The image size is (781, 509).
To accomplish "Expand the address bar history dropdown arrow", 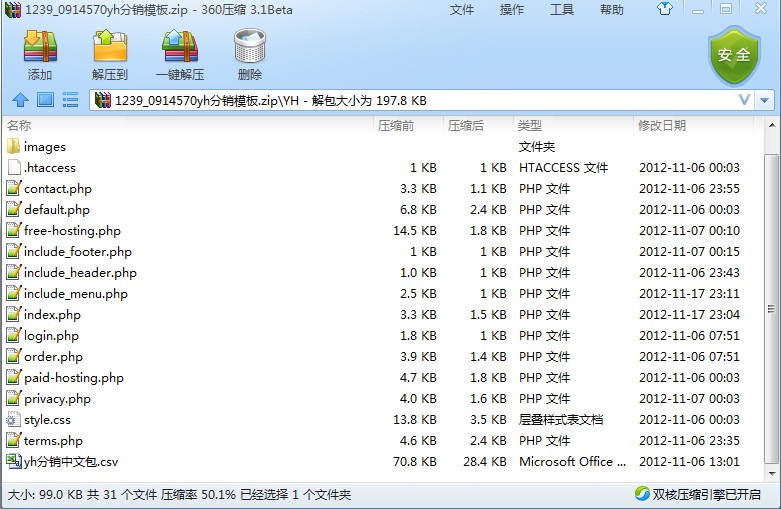I will coord(765,101).
